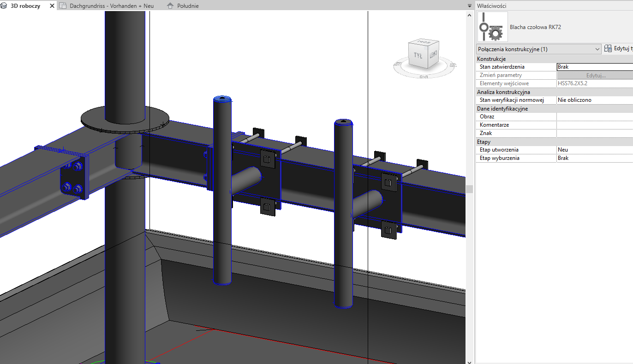Click the elevation icon on the Południe tab
The image size is (633, 364).
click(x=171, y=6)
